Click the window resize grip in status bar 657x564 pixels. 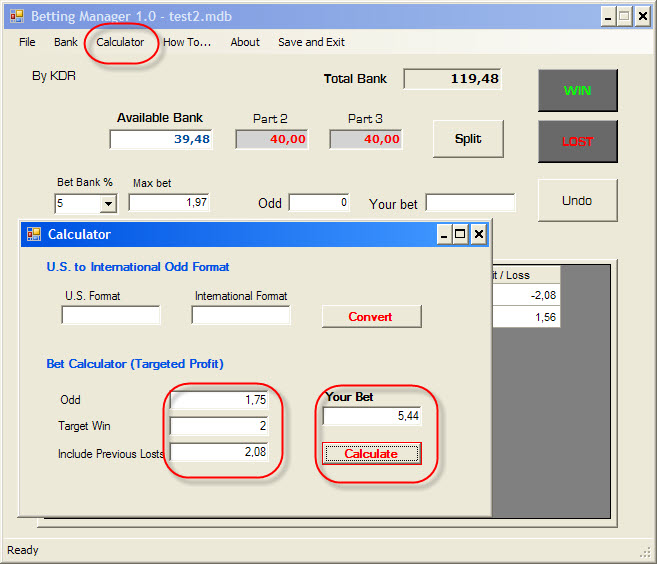click(x=645, y=552)
